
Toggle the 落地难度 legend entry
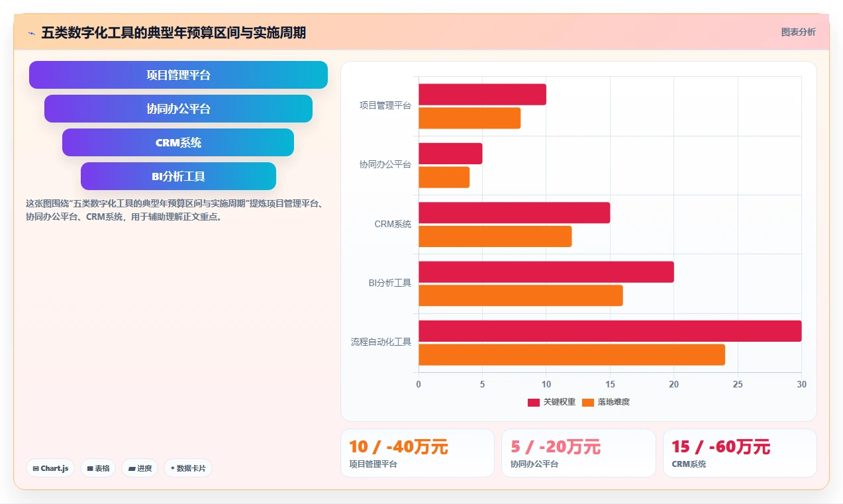(606, 402)
